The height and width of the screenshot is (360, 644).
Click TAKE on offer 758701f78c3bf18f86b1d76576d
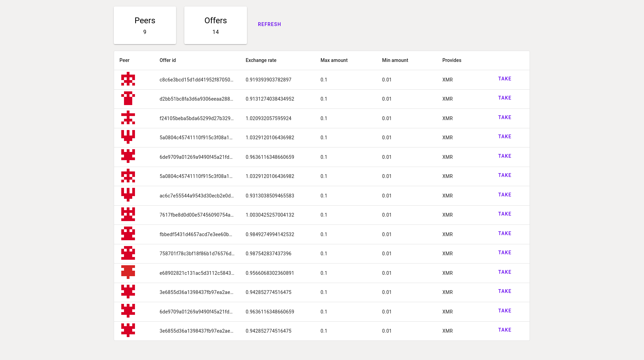point(504,253)
